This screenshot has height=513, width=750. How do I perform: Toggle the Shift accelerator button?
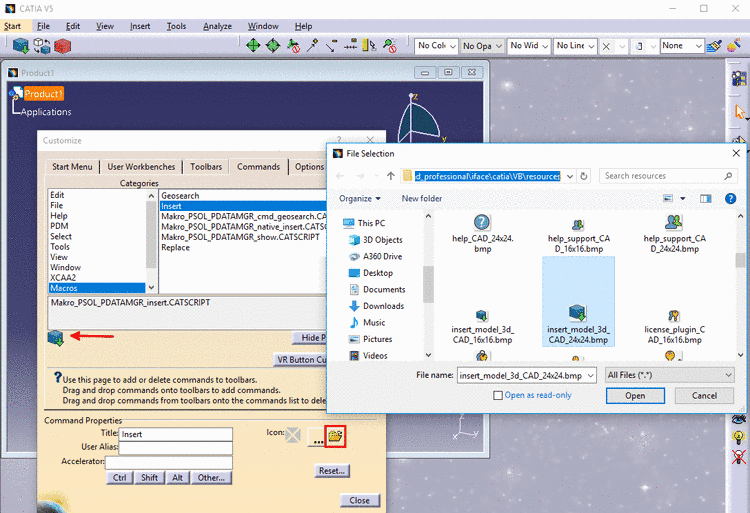pos(150,477)
